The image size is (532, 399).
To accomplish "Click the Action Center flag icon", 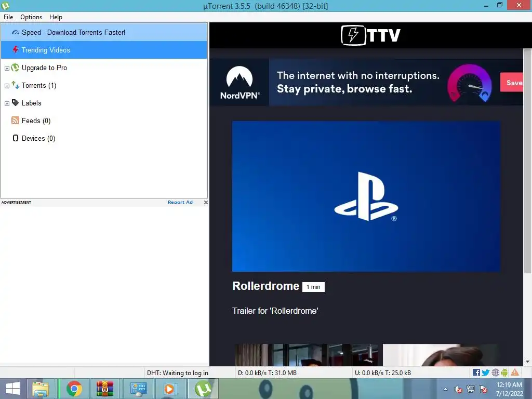I will [x=483, y=389].
